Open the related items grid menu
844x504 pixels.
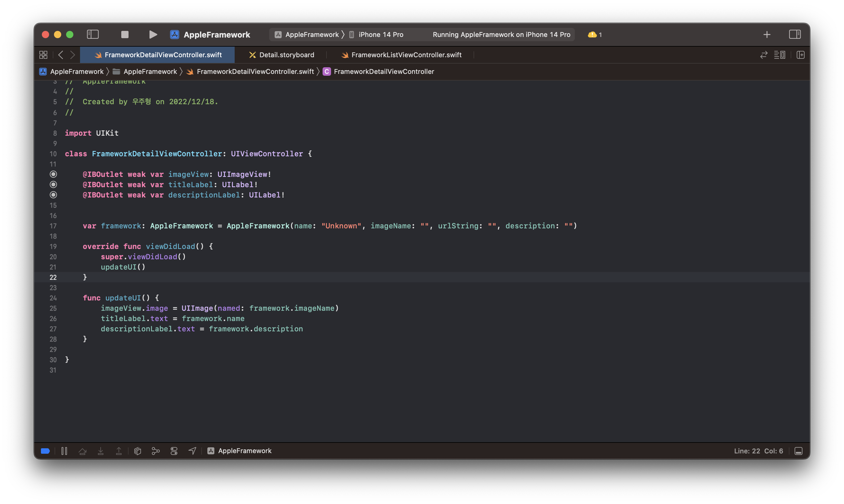click(43, 55)
